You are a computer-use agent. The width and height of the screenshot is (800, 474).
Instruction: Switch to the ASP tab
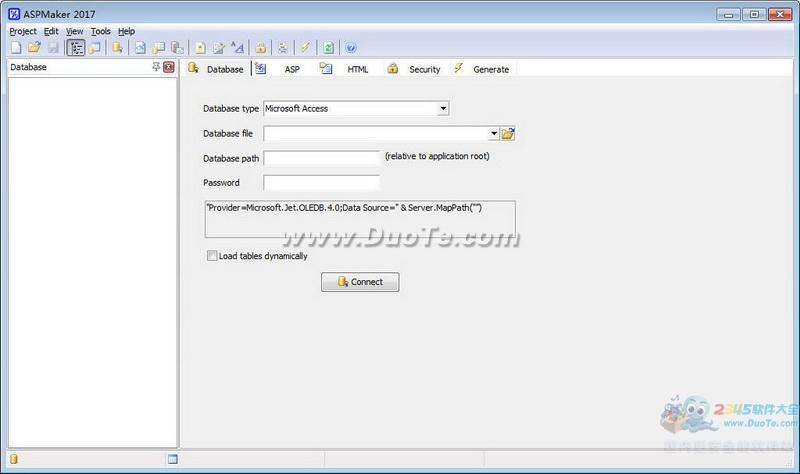[279, 69]
